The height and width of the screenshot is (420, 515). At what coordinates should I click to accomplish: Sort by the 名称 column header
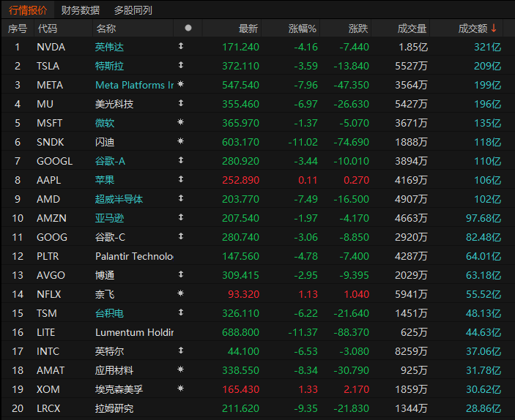pyautogui.click(x=106, y=29)
